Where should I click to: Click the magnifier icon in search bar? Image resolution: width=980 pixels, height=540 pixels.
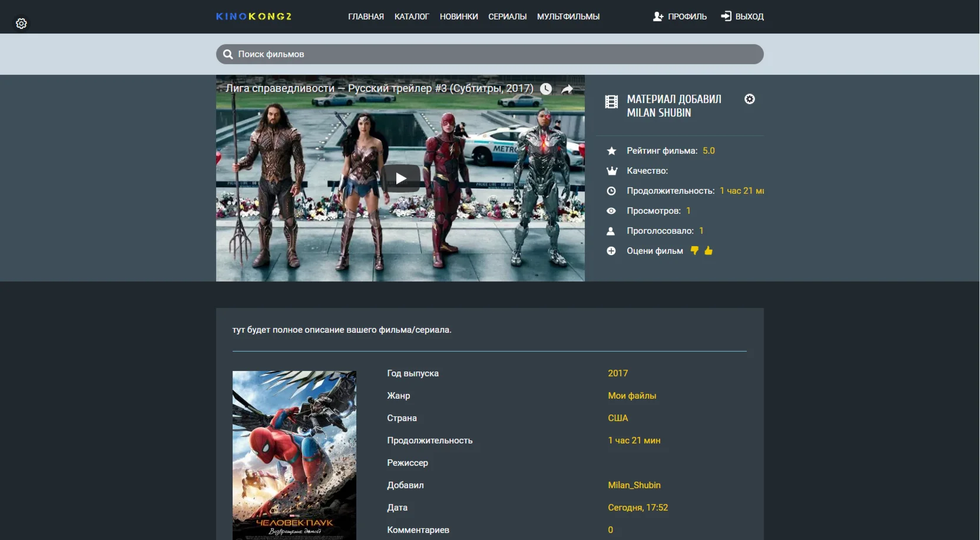(x=228, y=54)
